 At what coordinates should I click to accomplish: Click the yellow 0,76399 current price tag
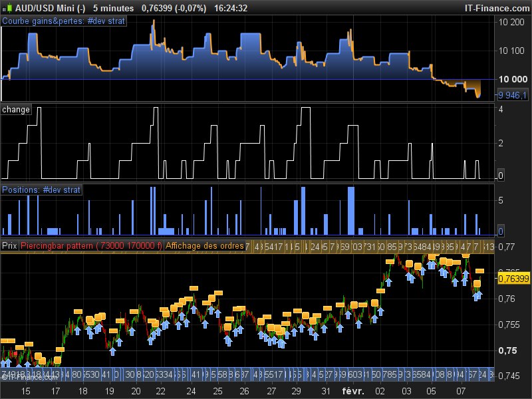click(513, 278)
